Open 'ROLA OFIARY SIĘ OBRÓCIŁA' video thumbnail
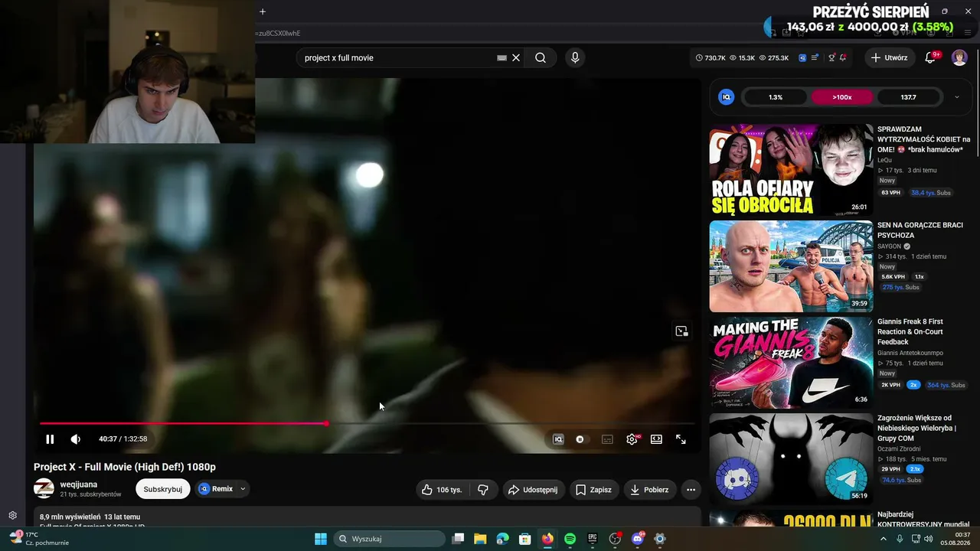 pos(791,170)
